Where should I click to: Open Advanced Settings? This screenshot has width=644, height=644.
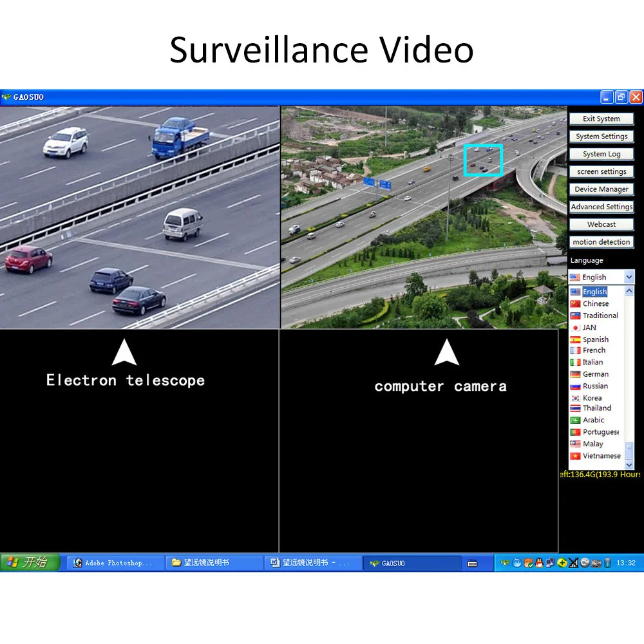pyautogui.click(x=601, y=207)
